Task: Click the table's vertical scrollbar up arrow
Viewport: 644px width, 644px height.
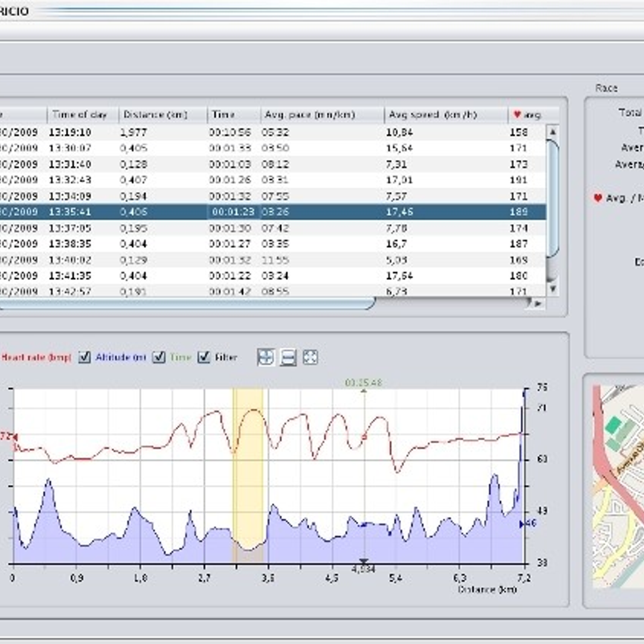Action: (553, 132)
